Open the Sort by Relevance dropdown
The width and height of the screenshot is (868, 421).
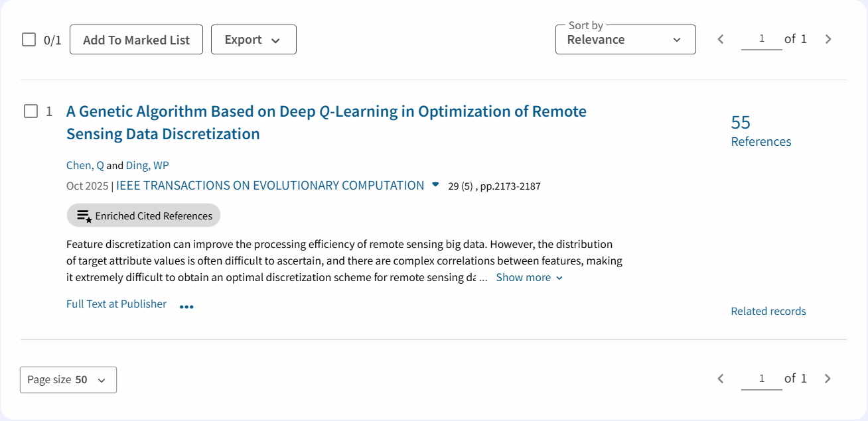[625, 40]
